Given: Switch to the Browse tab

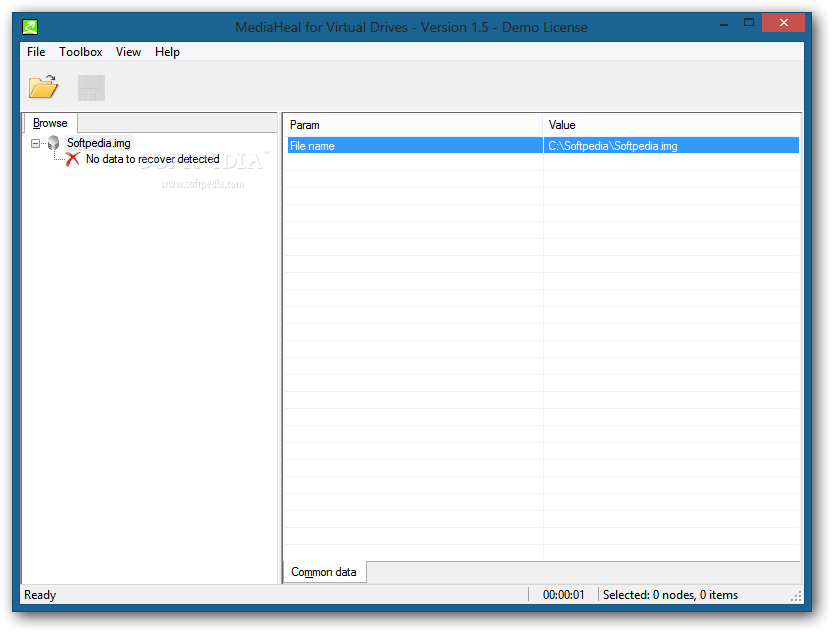Looking at the screenshot, I should 50,123.
